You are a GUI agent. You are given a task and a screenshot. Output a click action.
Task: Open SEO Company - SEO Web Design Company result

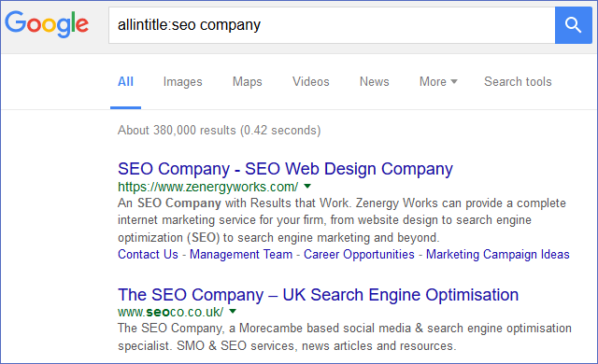coord(285,169)
